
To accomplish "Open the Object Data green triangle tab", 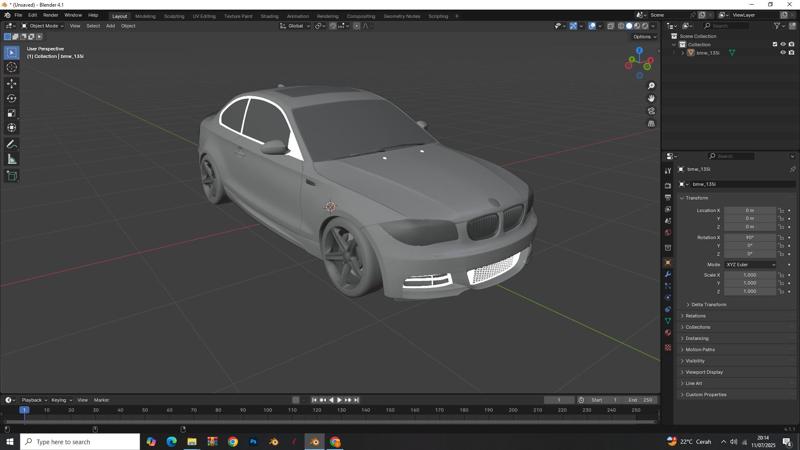I will coord(668,321).
